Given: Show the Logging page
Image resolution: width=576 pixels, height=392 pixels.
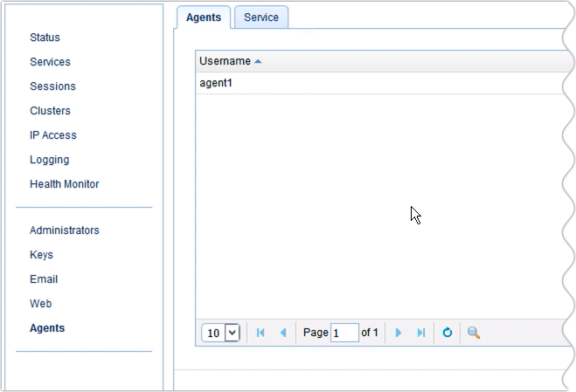Looking at the screenshot, I should tap(49, 160).
